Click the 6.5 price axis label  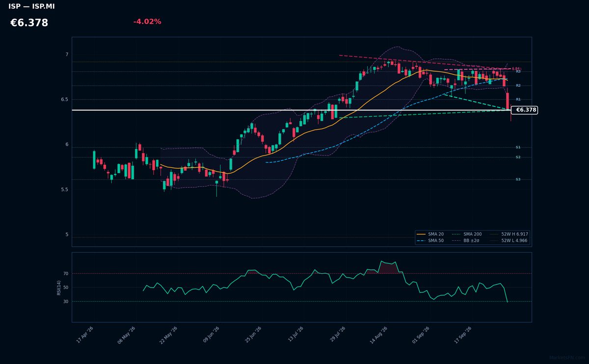click(64, 100)
